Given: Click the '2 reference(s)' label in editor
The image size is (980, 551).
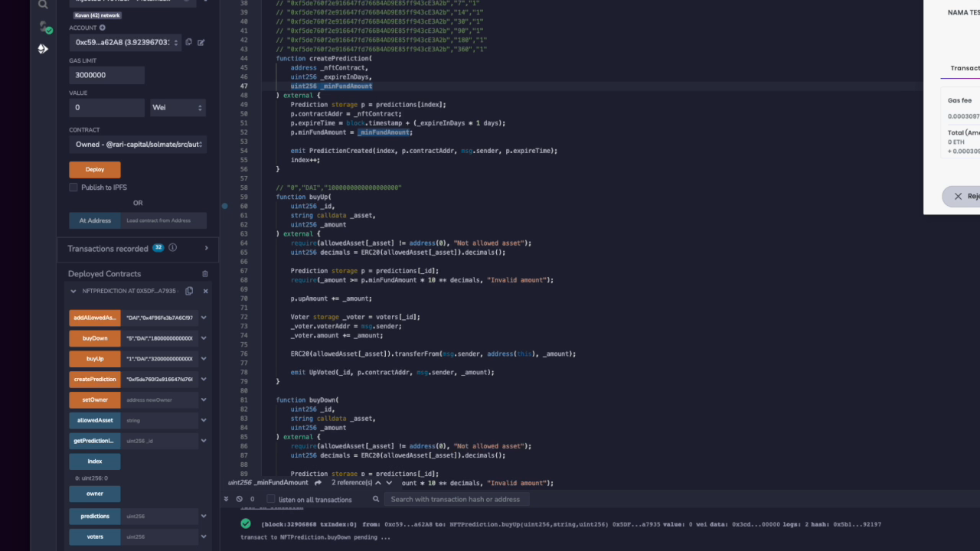Looking at the screenshot, I should pyautogui.click(x=351, y=483).
